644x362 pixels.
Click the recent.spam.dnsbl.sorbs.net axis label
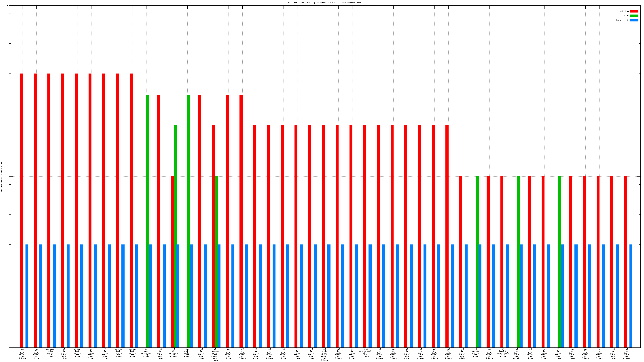(x=215, y=354)
